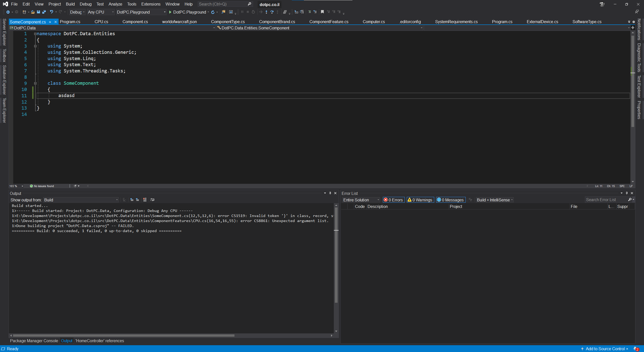Pin the Error List panel

pyautogui.click(x=627, y=193)
